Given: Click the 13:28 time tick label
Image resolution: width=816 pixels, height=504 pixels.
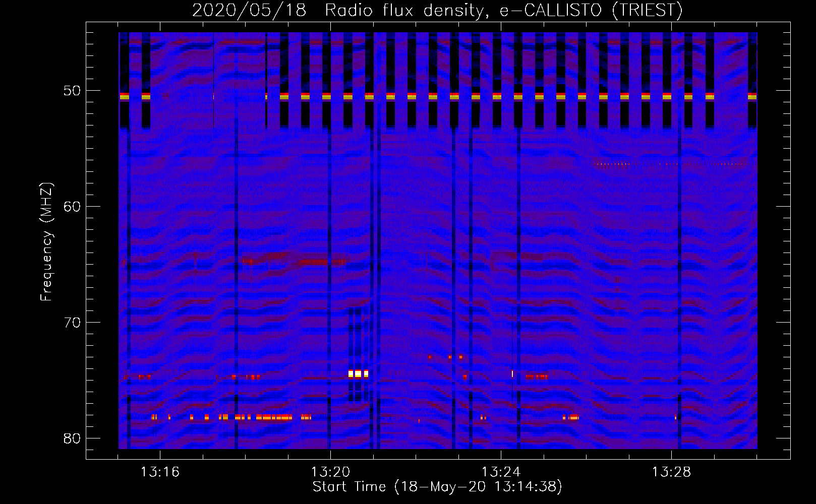Looking at the screenshot, I should [671, 472].
